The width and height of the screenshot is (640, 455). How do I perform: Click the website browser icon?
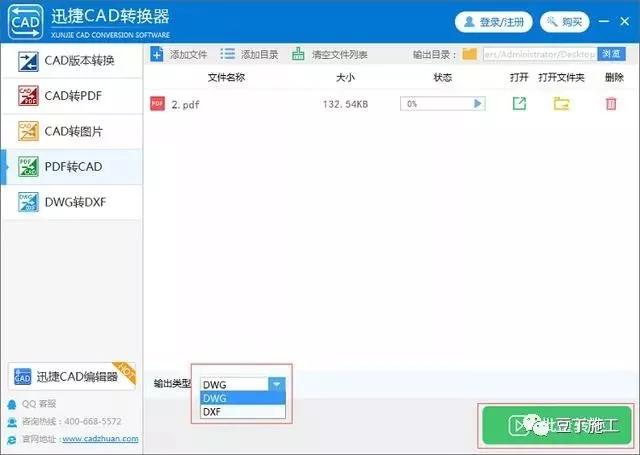12,439
